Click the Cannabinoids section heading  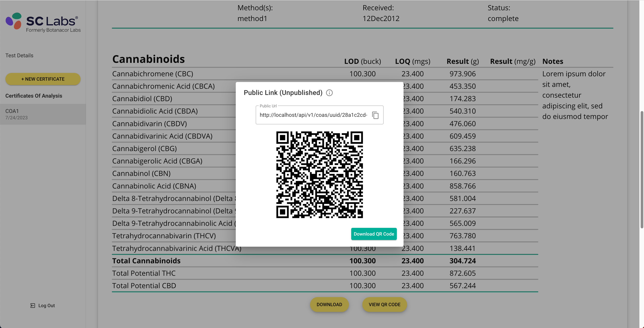(148, 59)
